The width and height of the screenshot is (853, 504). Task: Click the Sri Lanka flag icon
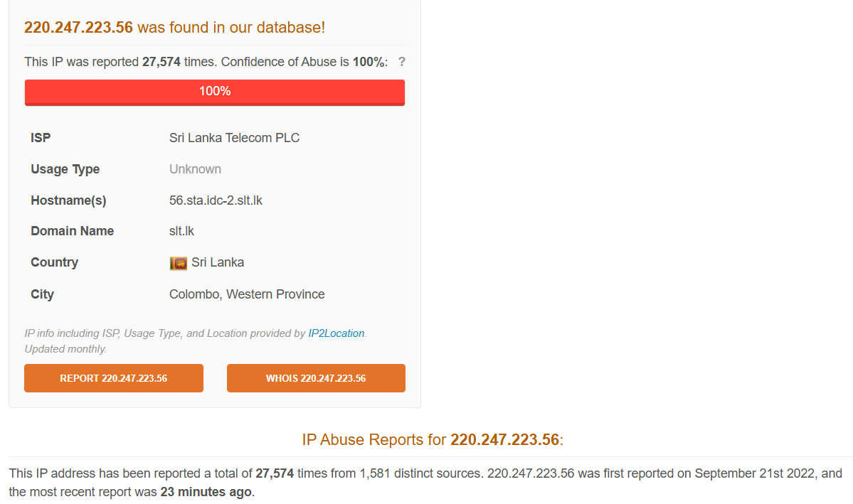tap(177, 262)
